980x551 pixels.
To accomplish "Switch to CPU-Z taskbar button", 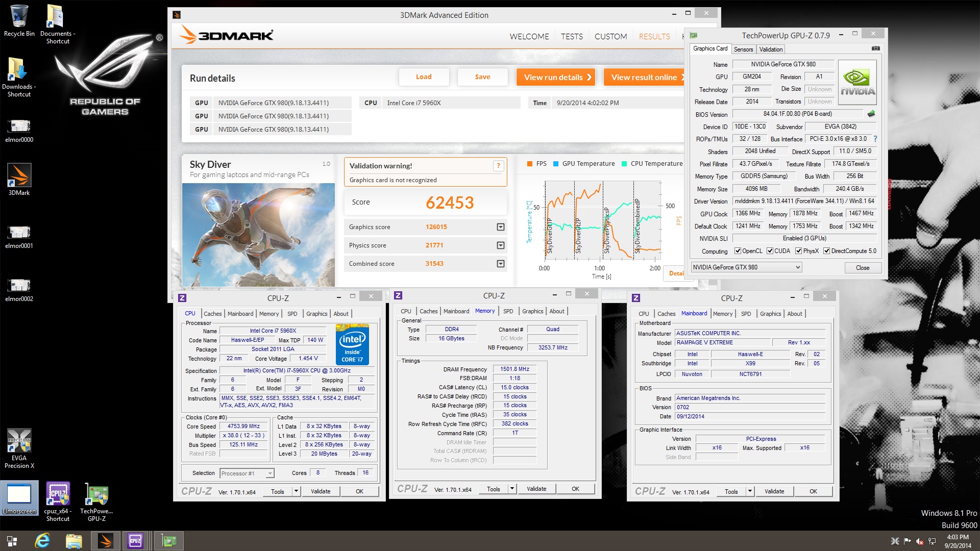I will 135,541.
